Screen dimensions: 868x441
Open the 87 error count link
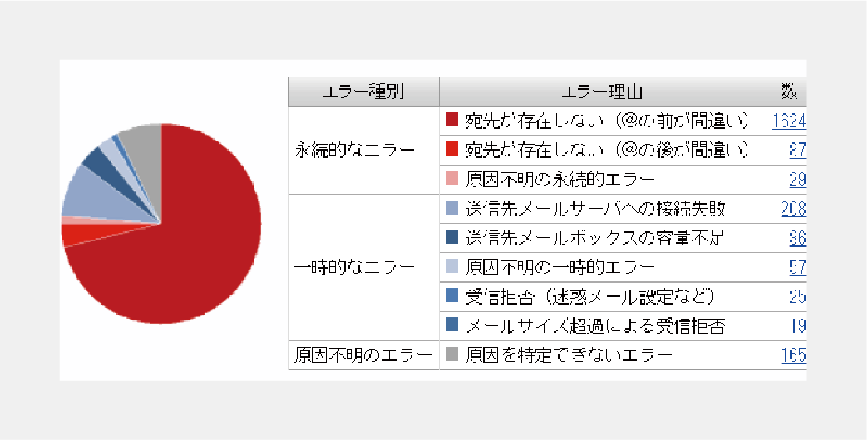pyautogui.click(x=797, y=150)
